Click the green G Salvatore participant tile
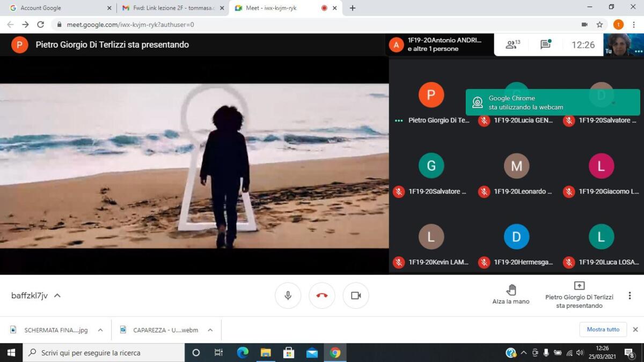Image resolution: width=644 pixels, height=362 pixels. pyautogui.click(x=431, y=174)
